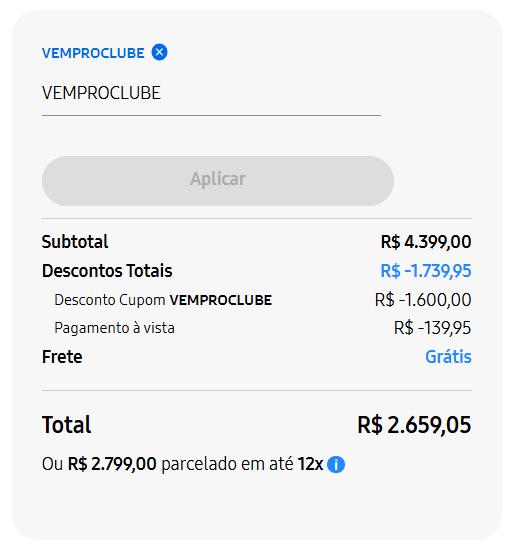Click the Frete label
The height and width of the screenshot is (558, 509).
pos(62,357)
